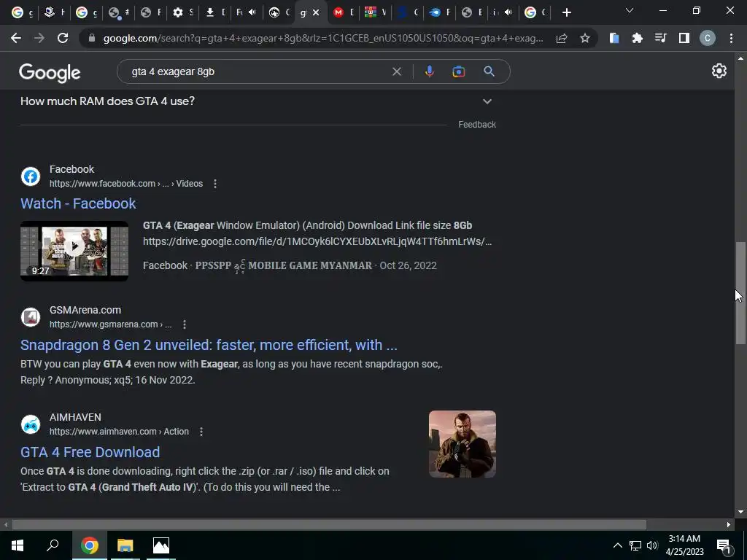The image size is (747, 560).
Task: Share this page using the share icon
Action: [x=562, y=38]
